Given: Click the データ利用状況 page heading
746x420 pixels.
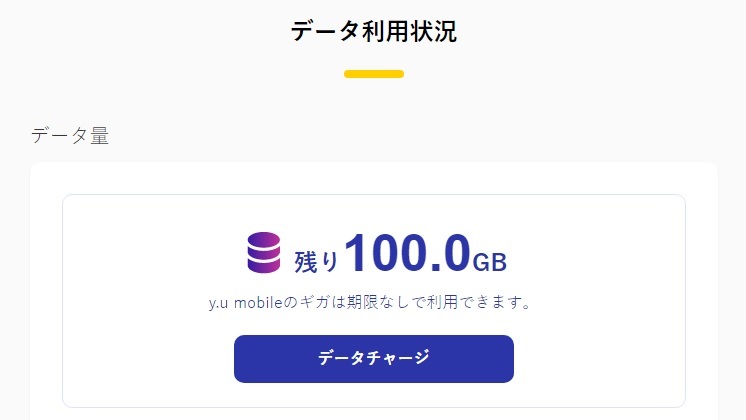Looking at the screenshot, I should point(374,32).
